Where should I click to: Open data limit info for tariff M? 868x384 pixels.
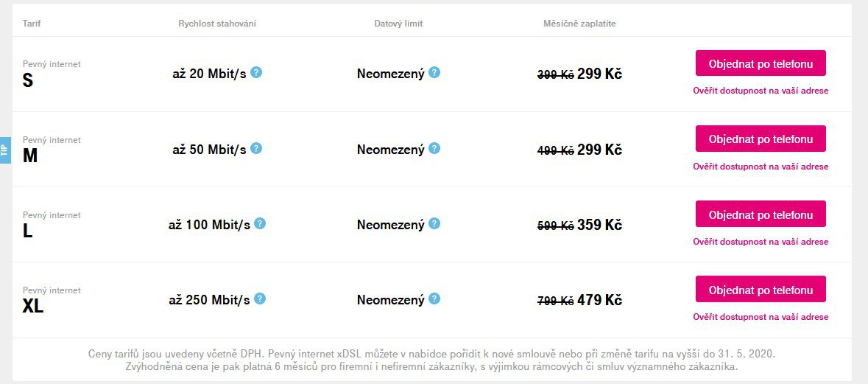(434, 148)
